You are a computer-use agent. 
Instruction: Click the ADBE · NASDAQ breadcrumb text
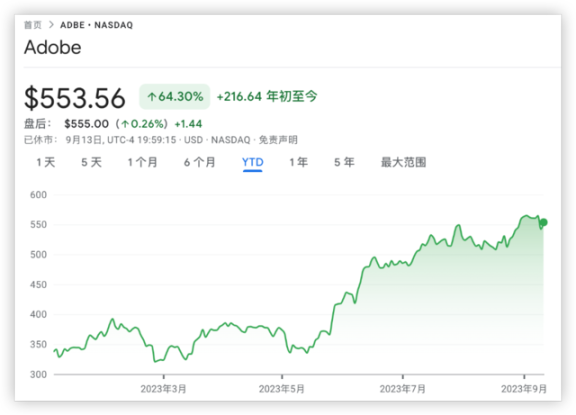click(97, 25)
